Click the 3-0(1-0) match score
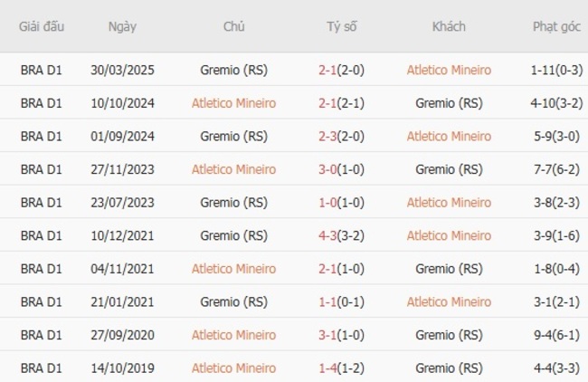Image resolution: width=588 pixels, height=382 pixels. tap(342, 169)
